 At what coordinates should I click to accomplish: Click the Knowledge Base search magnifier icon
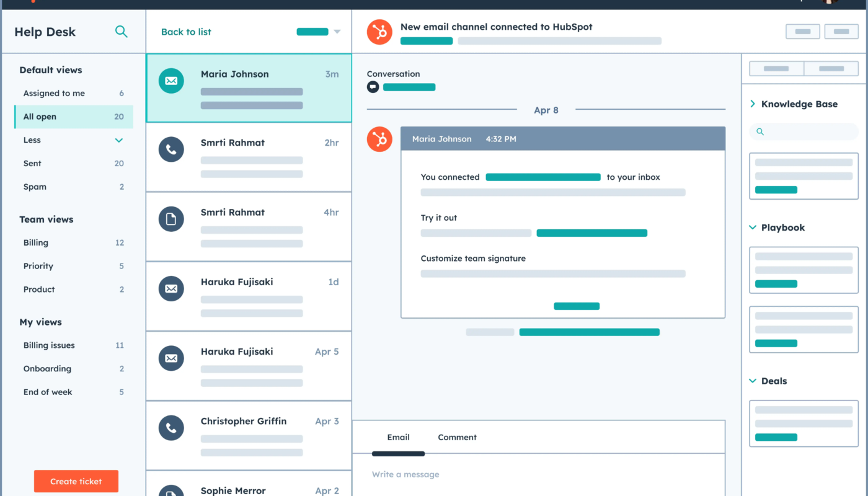(x=760, y=131)
